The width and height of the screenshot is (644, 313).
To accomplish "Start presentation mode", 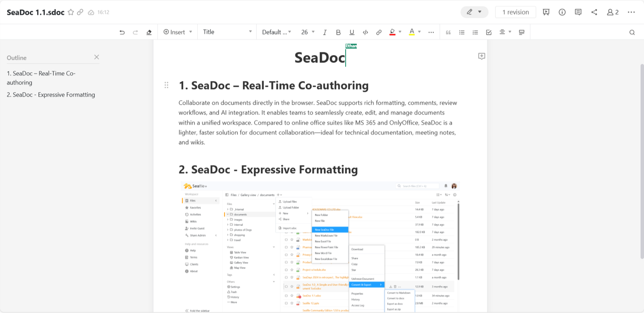I will (546, 12).
